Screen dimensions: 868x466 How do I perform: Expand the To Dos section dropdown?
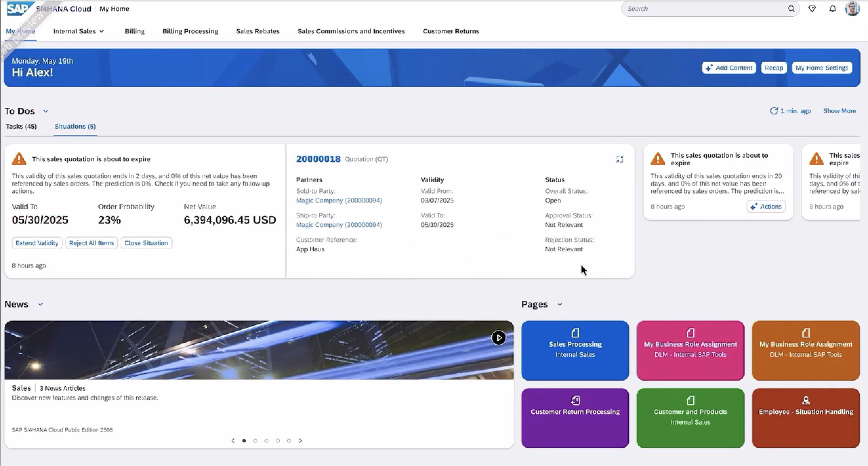pos(46,111)
